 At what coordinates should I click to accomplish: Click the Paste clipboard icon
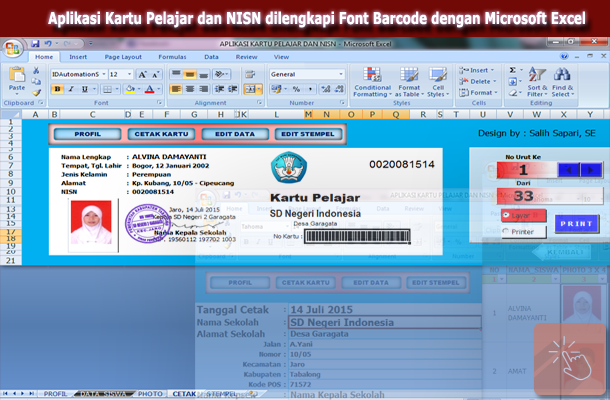17,75
